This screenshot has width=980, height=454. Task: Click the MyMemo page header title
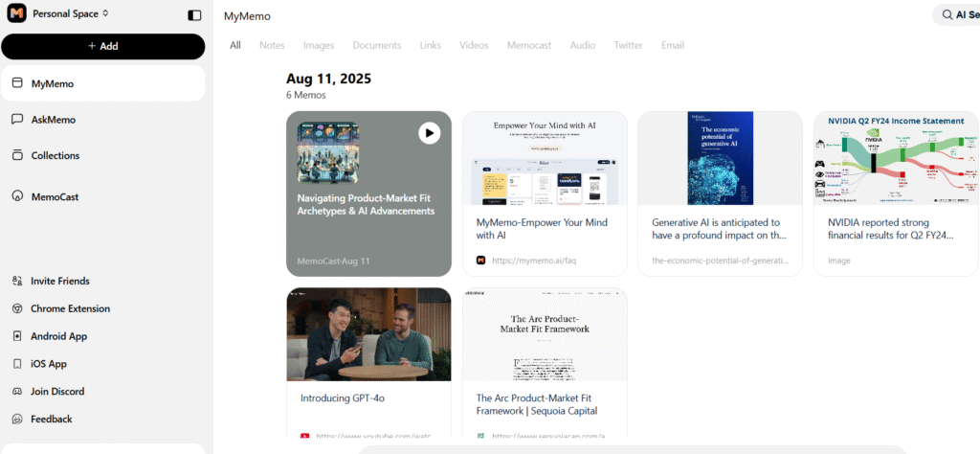(x=248, y=16)
